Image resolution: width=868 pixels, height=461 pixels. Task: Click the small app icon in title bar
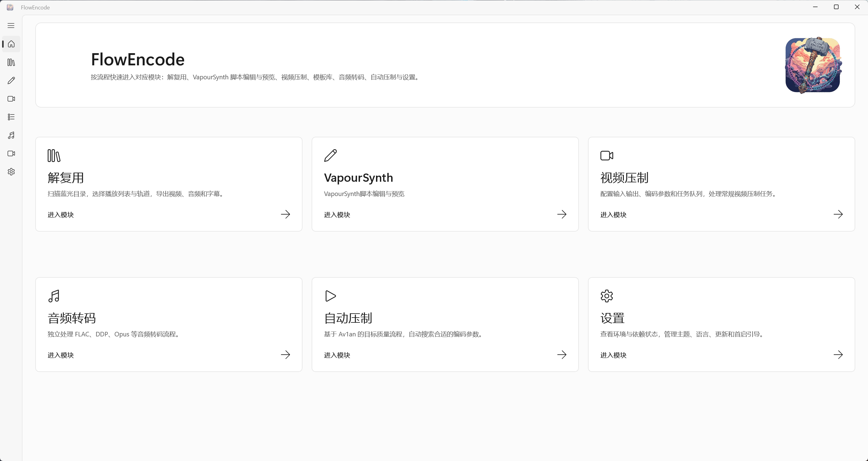10,7
